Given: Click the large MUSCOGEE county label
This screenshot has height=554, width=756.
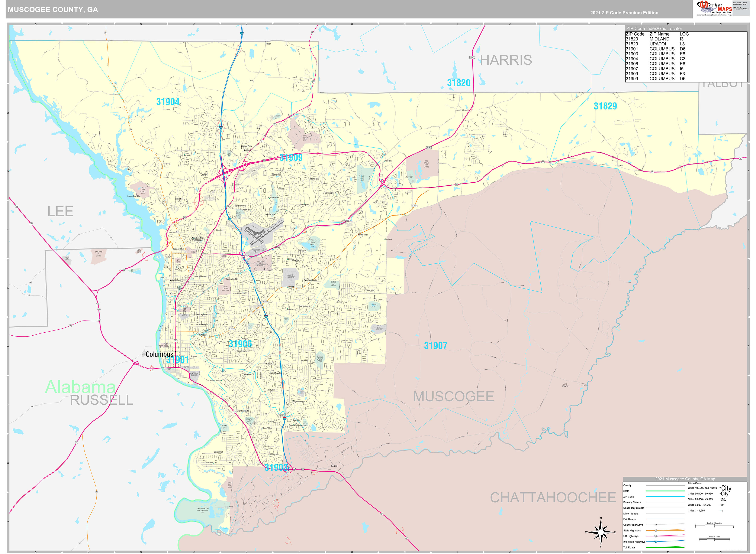Looking at the screenshot, I should (453, 396).
